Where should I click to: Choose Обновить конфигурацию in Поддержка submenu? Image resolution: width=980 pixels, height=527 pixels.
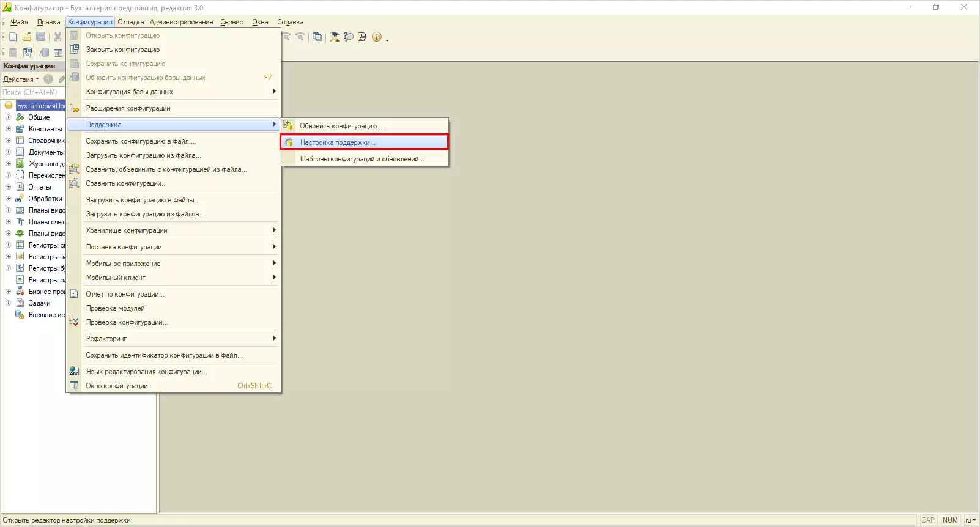coord(365,126)
